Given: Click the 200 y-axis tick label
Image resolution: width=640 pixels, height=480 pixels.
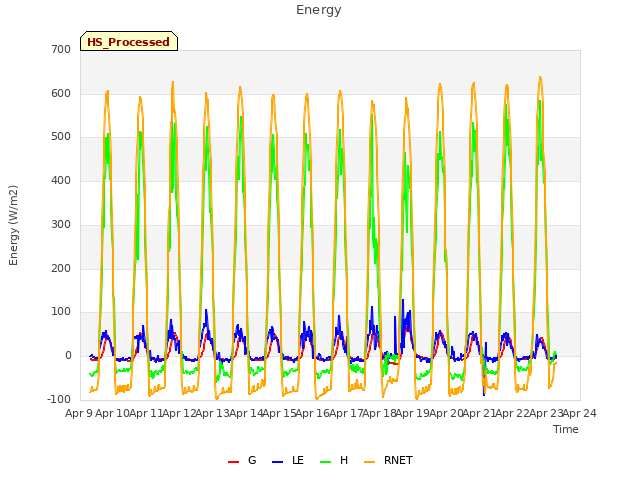Looking at the screenshot, I should [x=61, y=268].
